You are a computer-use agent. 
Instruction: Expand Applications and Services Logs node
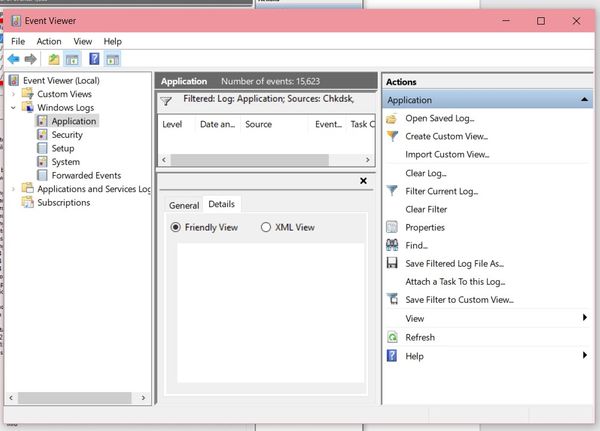(13, 189)
